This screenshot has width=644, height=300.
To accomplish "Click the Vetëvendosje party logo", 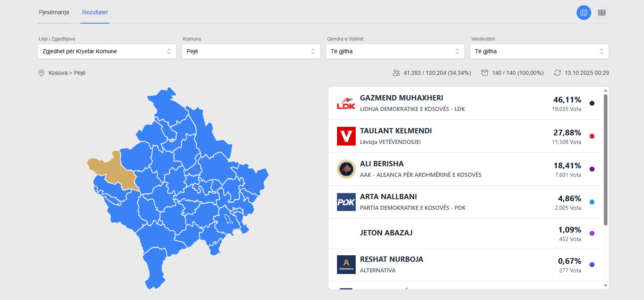I will point(346,136).
